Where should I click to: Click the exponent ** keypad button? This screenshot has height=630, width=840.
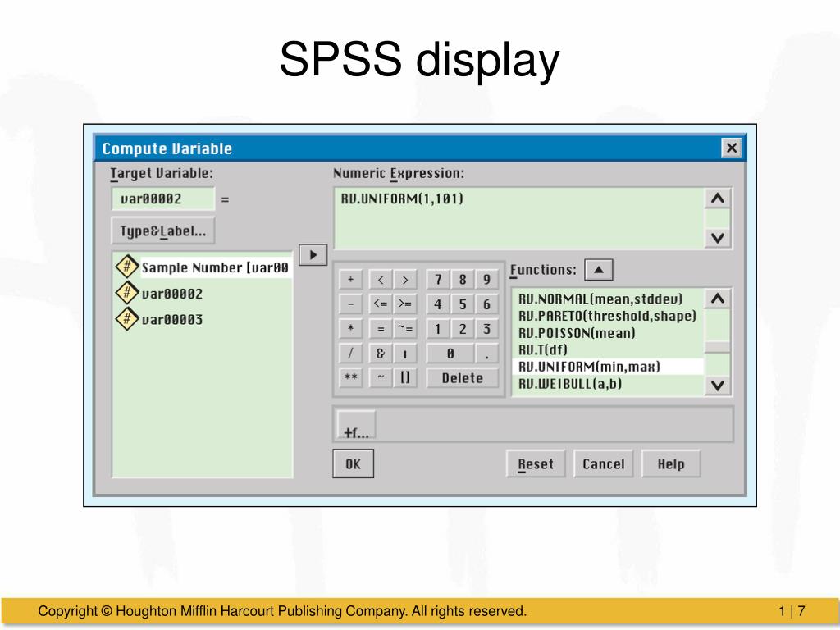pos(350,377)
